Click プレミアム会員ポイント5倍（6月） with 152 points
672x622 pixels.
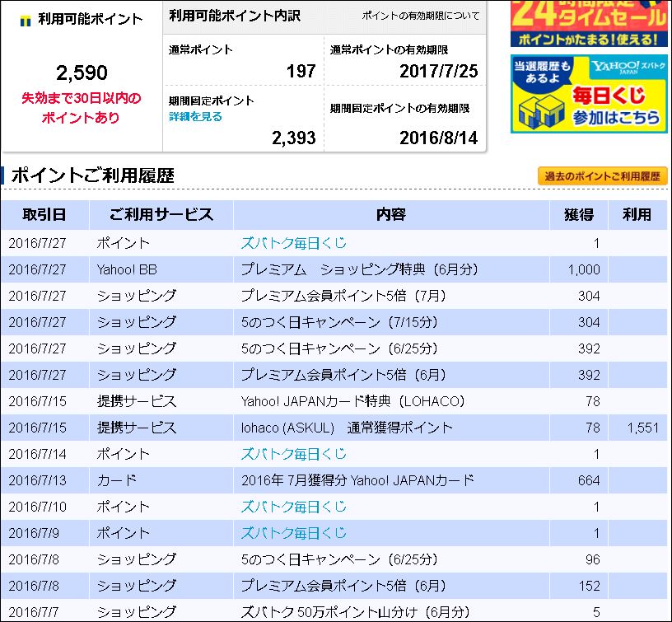click(x=343, y=586)
